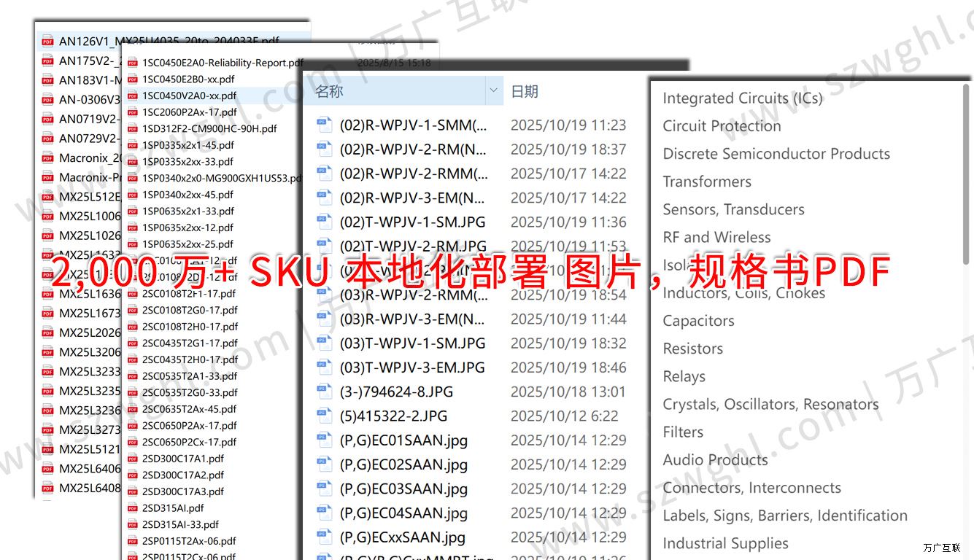The height and width of the screenshot is (560, 974).
Task: Click PDF icon of 1SC0450E2A0-Reliability-Report.pdf
Action: coord(133,63)
